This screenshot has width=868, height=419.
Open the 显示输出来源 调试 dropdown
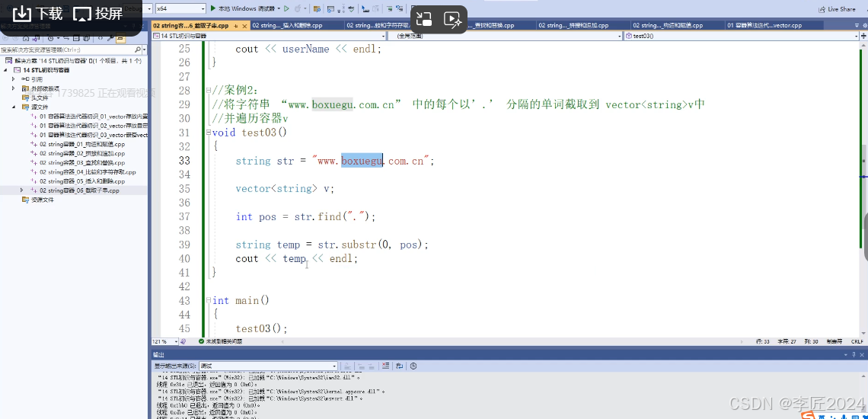[x=269, y=366]
